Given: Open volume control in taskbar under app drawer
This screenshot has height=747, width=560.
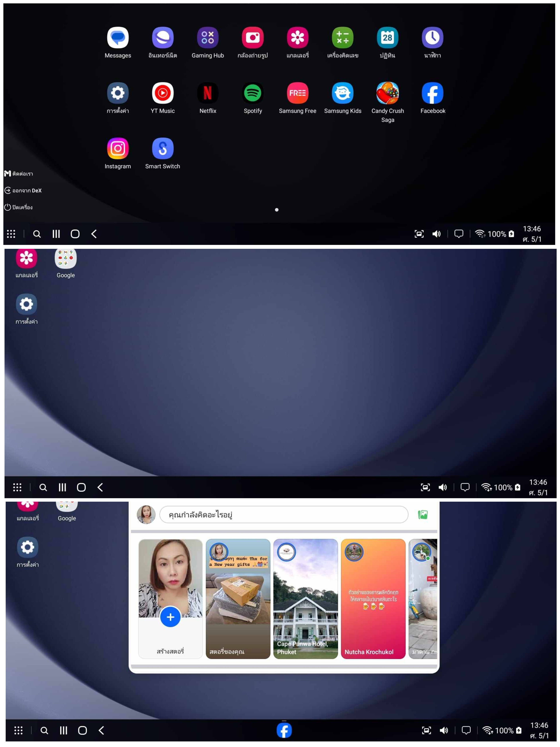Looking at the screenshot, I should [436, 234].
